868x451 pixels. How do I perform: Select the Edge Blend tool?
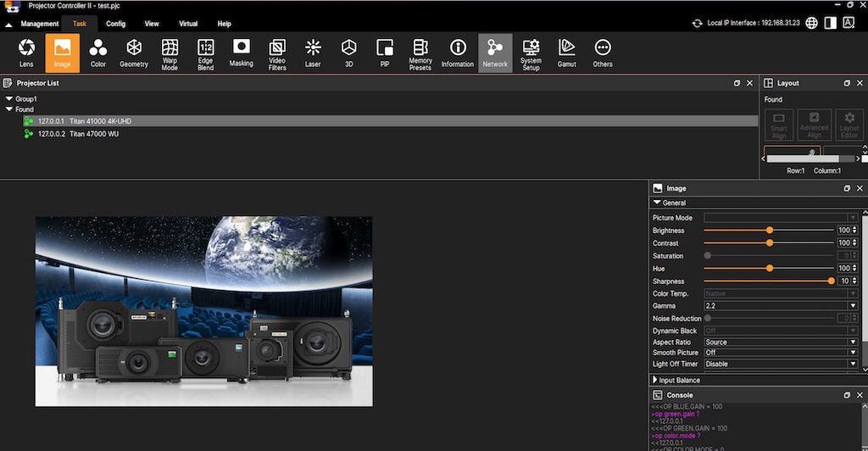pos(205,53)
